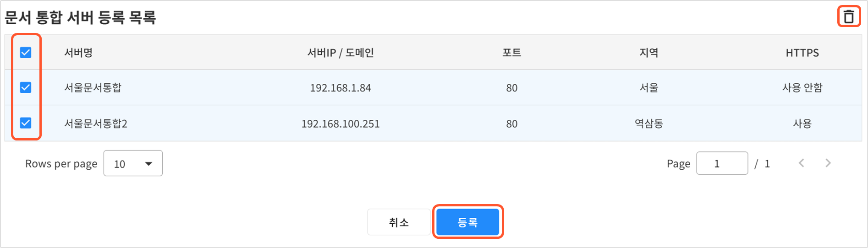The width and height of the screenshot is (868, 248).
Task: Uncheck the 서울문서통합 row checkbox
Action: pyautogui.click(x=26, y=87)
